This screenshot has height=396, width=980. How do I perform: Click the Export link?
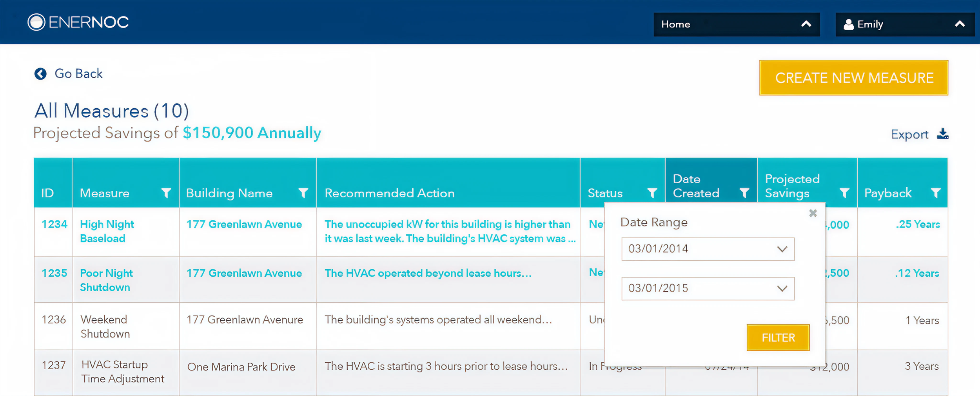click(909, 134)
